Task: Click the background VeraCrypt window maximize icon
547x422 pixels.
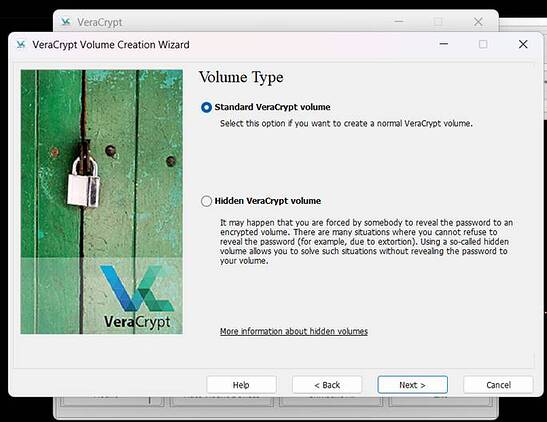Action: pos(438,22)
